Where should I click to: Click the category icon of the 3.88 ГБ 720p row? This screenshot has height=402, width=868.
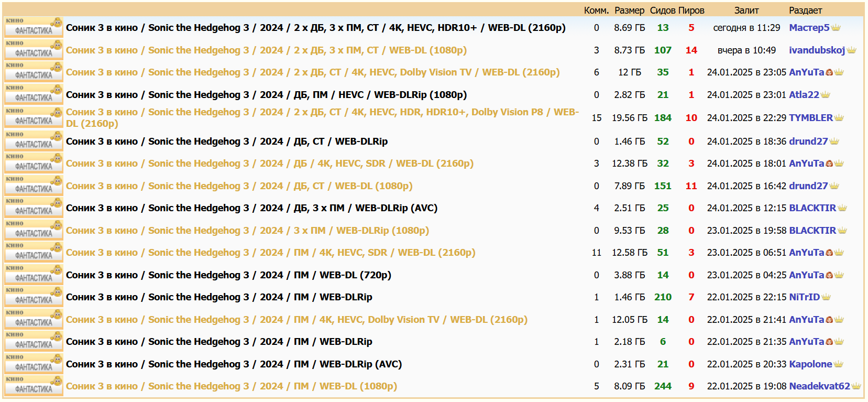[x=34, y=275]
